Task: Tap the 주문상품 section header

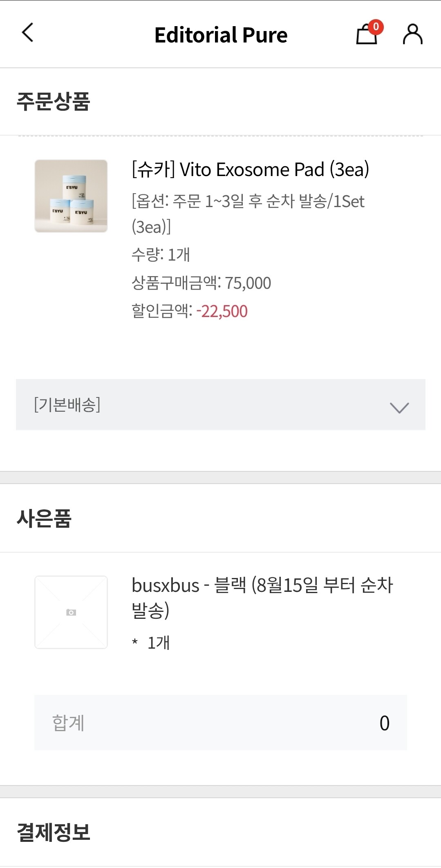Action: pyautogui.click(x=53, y=101)
